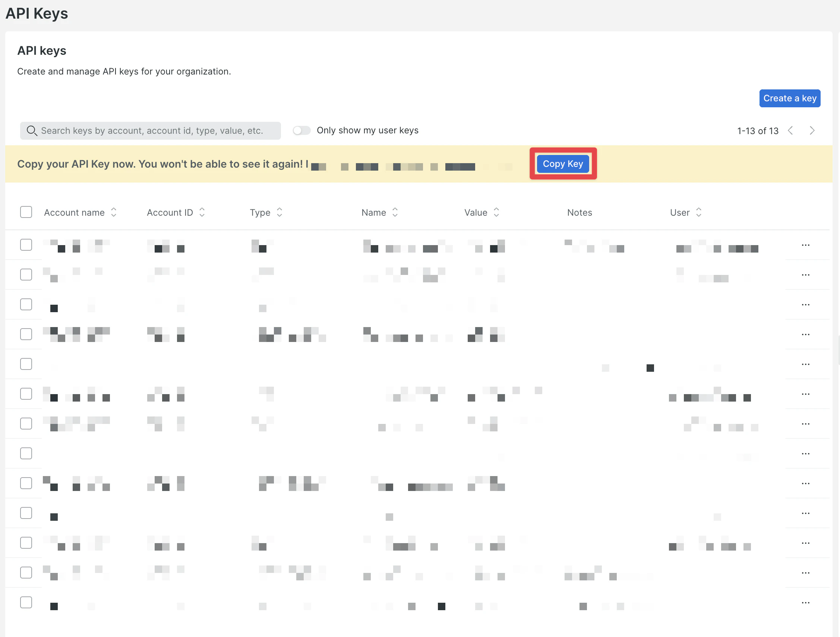The image size is (840, 637).
Task: Click the User column header label
Action: 680,213
